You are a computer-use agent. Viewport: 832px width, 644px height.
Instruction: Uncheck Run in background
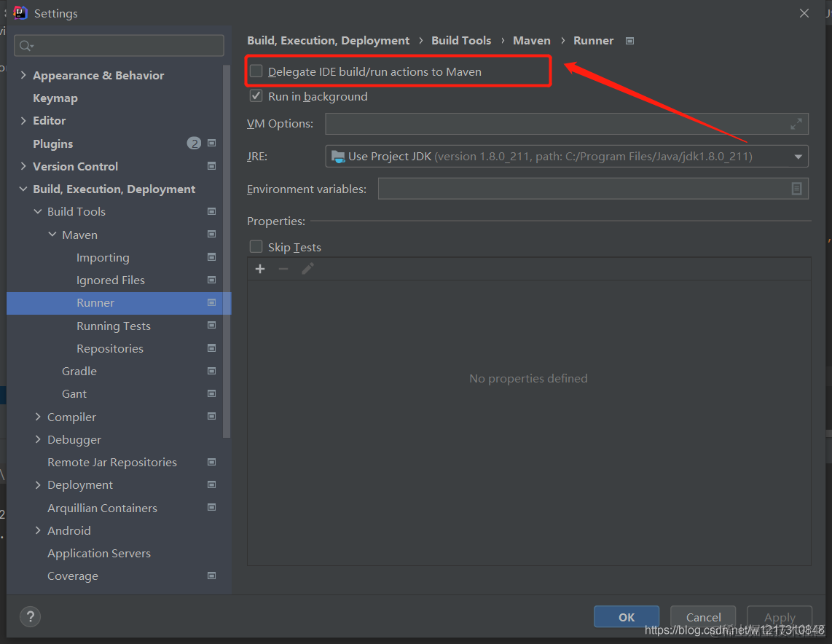tap(256, 96)
